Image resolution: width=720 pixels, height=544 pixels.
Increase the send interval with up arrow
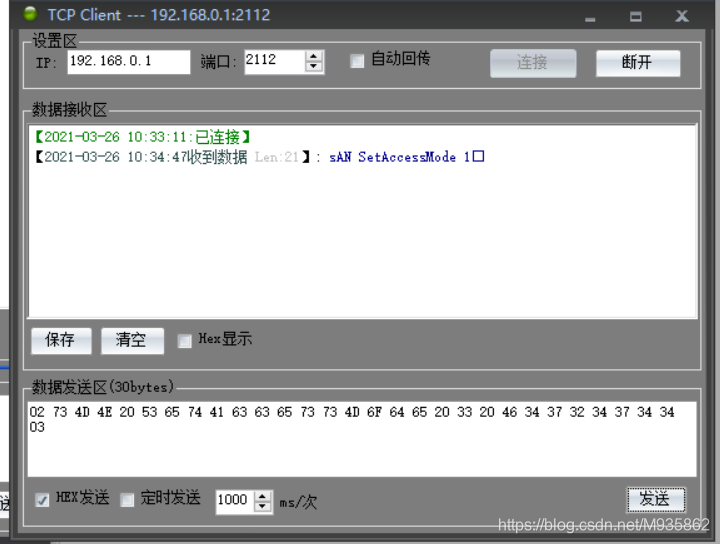point(262,497)
